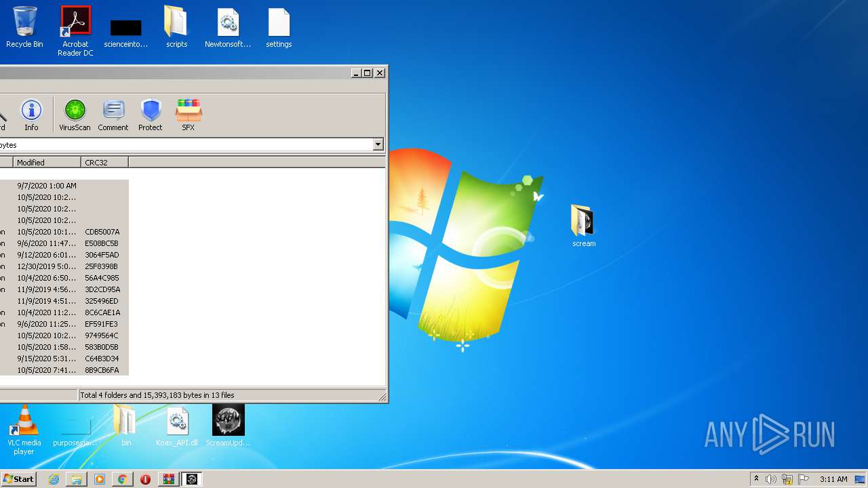
Task: Select the row with CRC32 8C6CAE1A
Action: point(64,312)
